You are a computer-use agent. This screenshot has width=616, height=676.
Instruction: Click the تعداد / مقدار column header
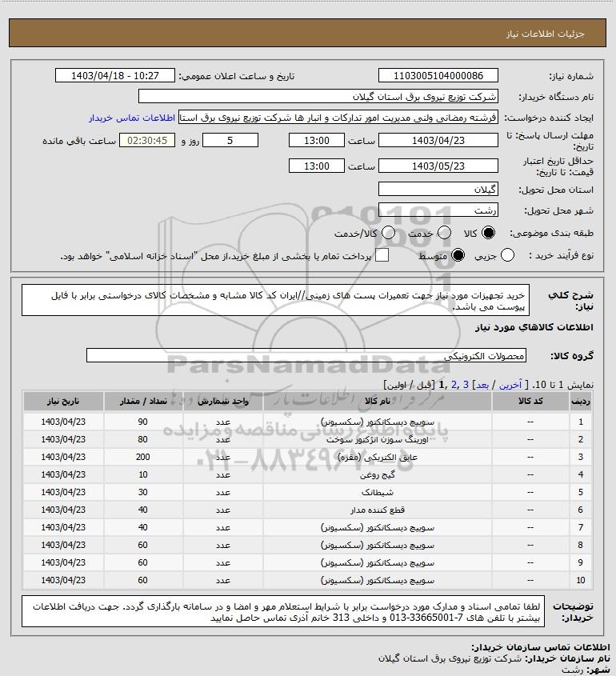(143, 401)
